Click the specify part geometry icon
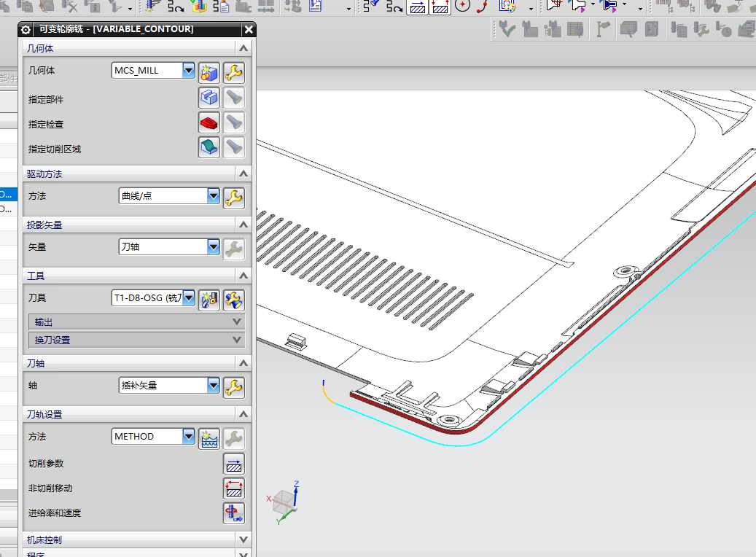 pyautogui.click(x=209, y=98)
